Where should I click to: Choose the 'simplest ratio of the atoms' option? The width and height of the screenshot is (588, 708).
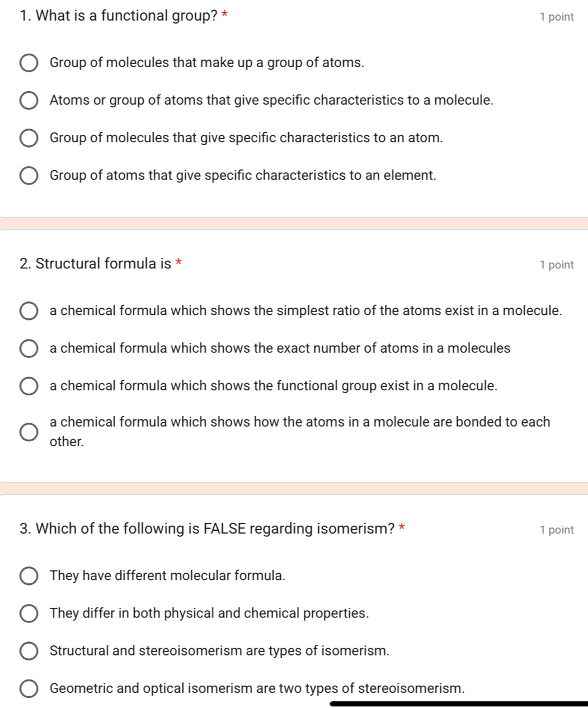(x=29, y=311)
